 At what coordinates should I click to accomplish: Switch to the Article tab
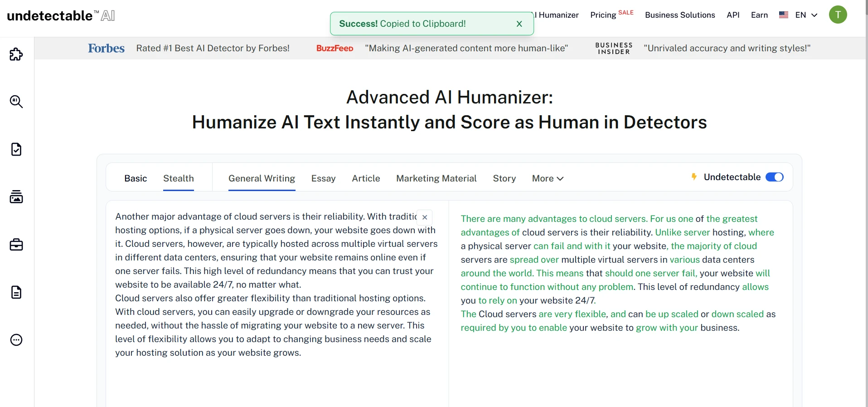(366, 178)
